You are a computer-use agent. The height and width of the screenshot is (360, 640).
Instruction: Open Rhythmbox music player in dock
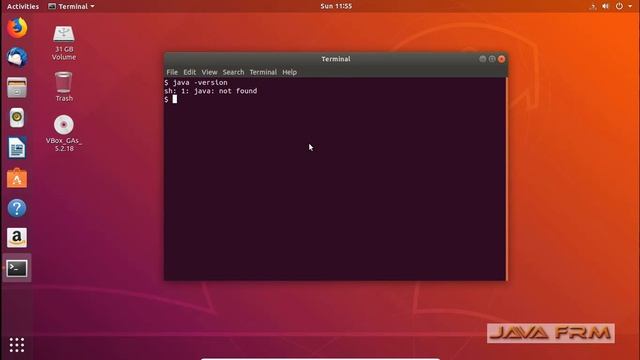[17, 118]
